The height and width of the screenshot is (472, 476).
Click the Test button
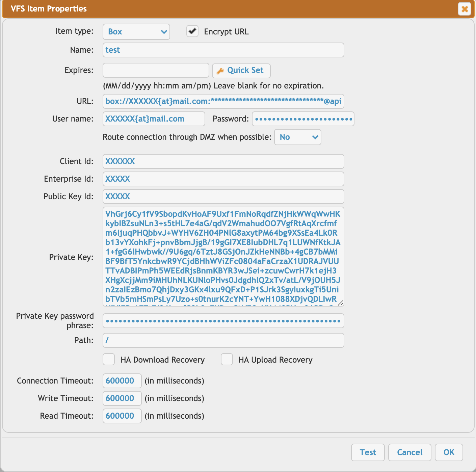[x=368, y=452]
